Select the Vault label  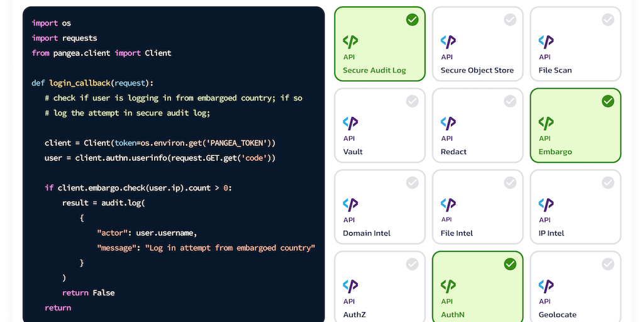tap(353, 152)
